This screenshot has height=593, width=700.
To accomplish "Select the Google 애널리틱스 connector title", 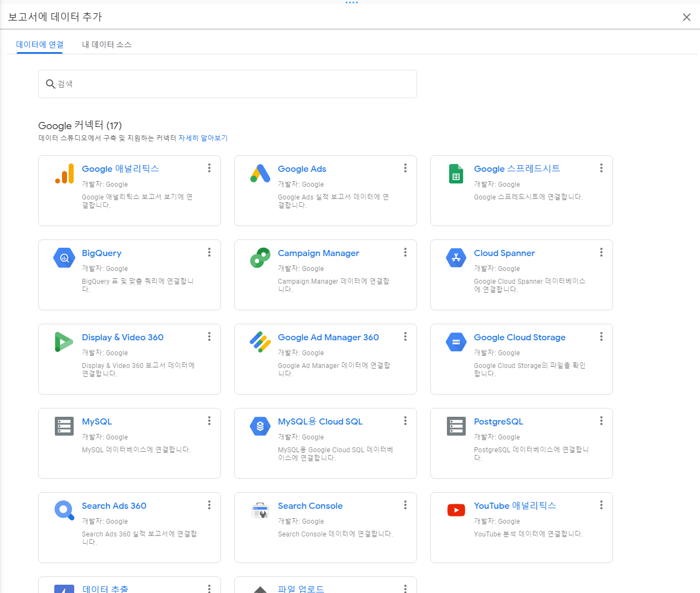I will coord(120,168).
